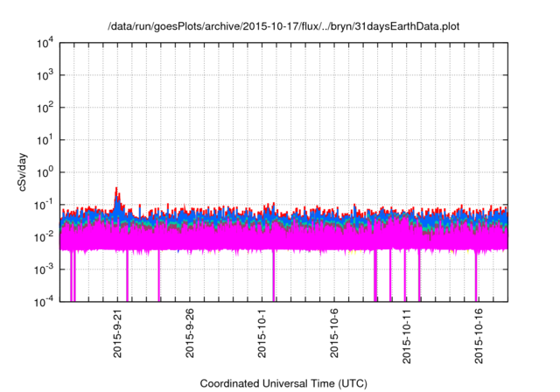This screenshot has width=560, height=392.
Task: Click the 10^-3 y-axis tick label
Action: 44,269
